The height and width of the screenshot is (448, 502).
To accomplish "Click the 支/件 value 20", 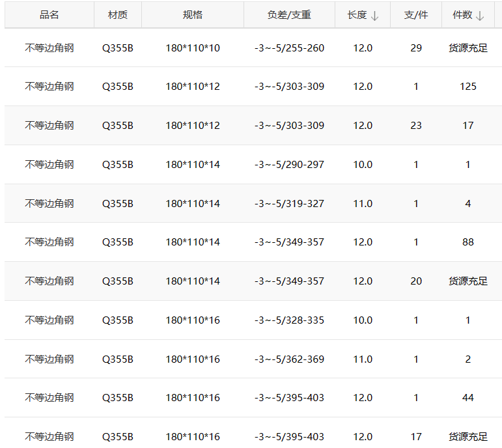I will point(416,281).
